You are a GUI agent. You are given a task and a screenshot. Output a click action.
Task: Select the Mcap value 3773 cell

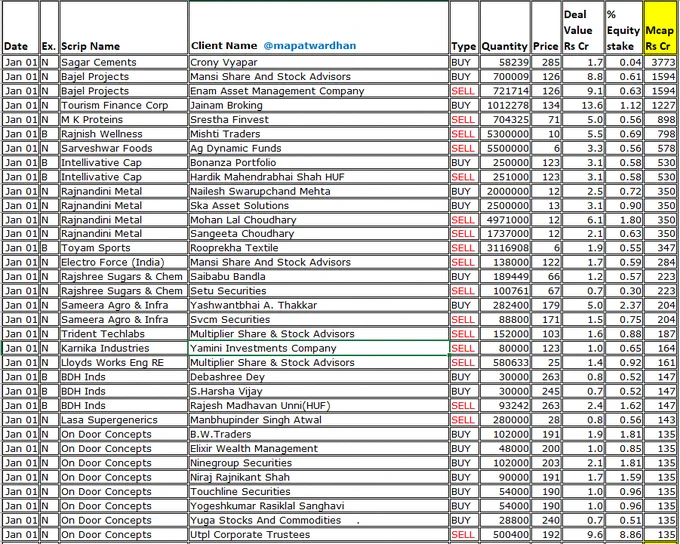[661, 62]
